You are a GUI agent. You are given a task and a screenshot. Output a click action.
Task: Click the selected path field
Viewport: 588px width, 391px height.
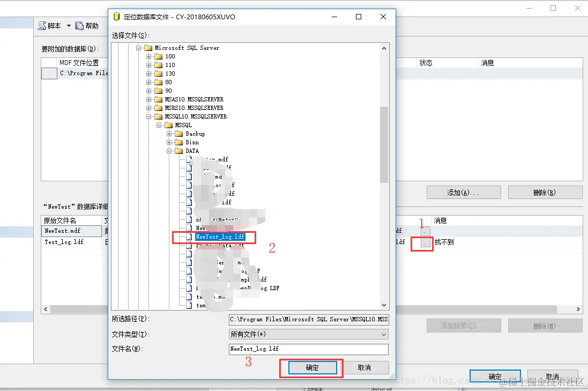(x=309, y=319)
